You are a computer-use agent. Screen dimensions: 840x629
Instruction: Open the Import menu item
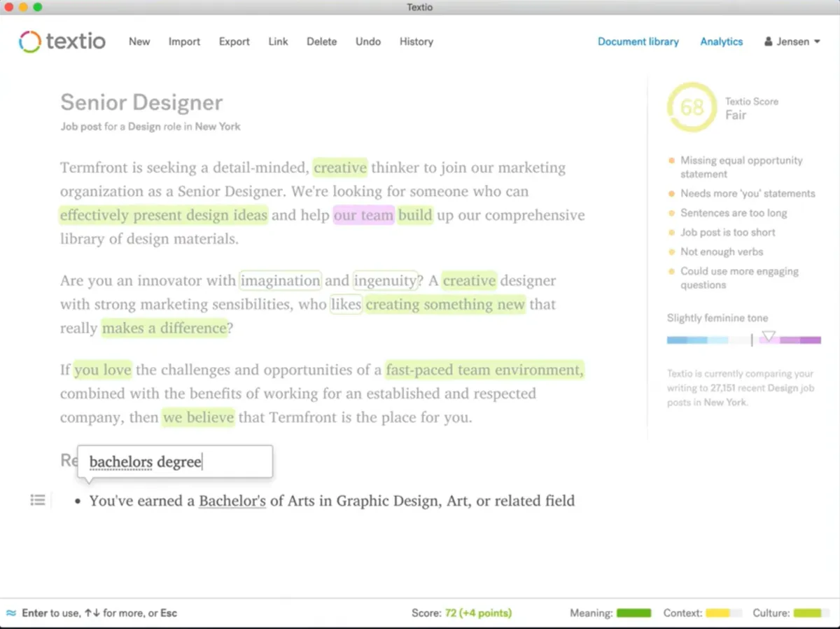pyautogui.click(x=185, y=41)
